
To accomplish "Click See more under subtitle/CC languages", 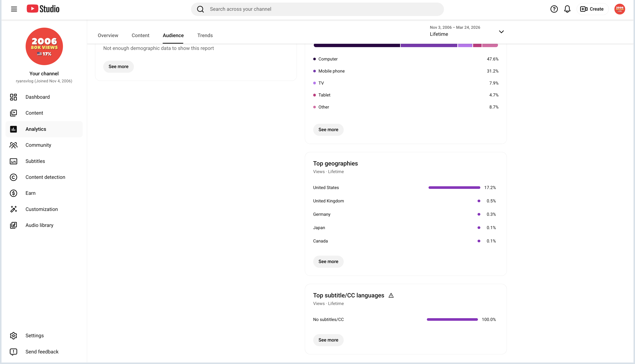I will coord(328,340).
